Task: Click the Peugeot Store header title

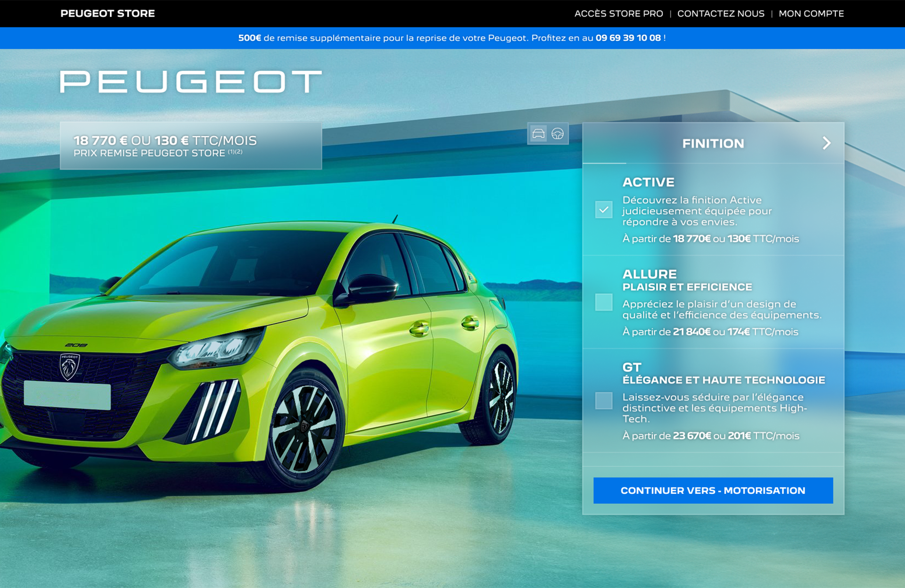Action: 107,14
